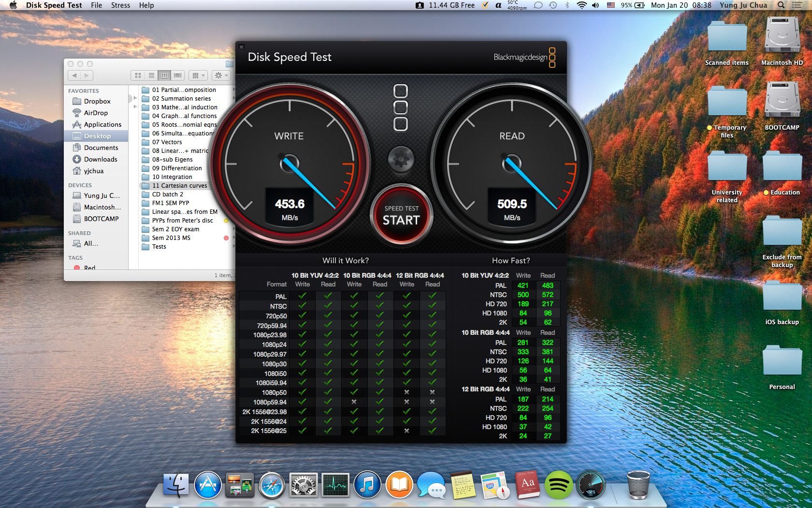Open the Apple menu

click(13, 5)
